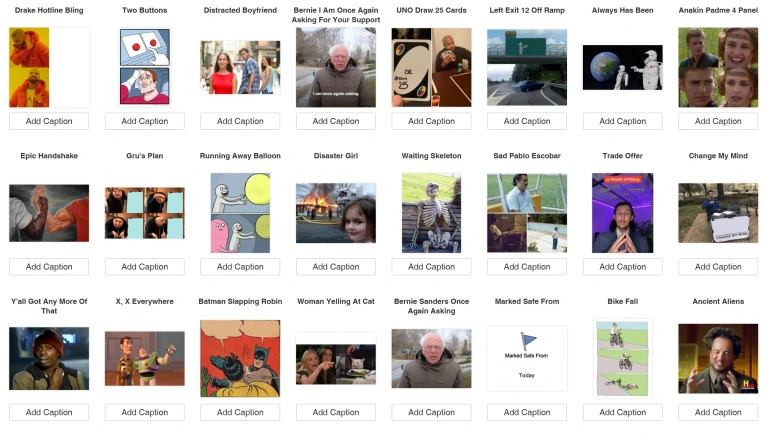Click the Distracted Boyfriend title link

pyautogui.click(x=240, y=10)
